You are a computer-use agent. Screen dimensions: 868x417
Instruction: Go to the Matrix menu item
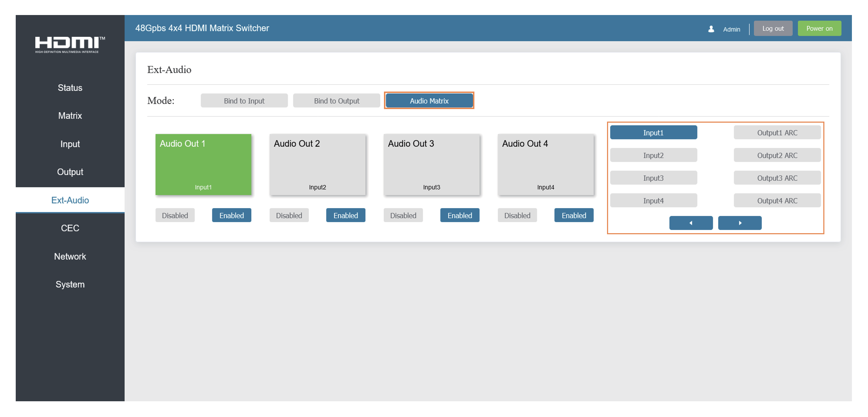[x=70, y=116]
